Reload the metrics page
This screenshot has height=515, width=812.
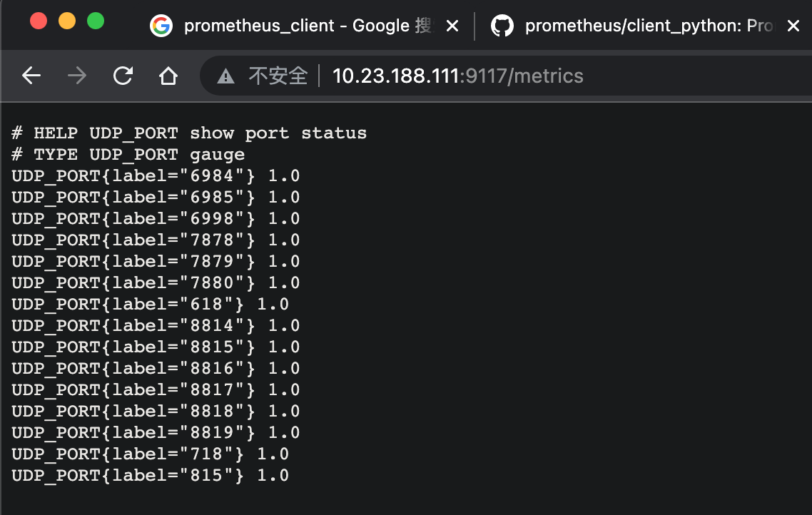[123, 76]
